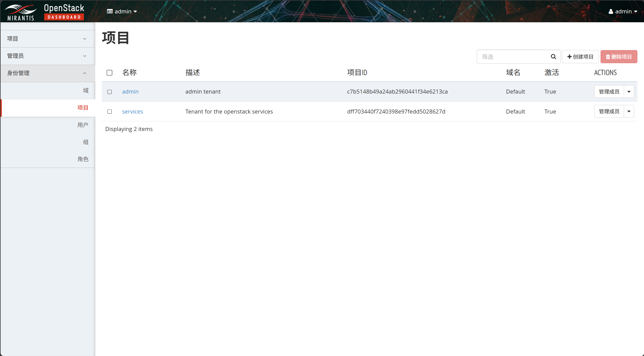Tick the select-all checkbox in header

pyautogui.click(x=109, y=73)
